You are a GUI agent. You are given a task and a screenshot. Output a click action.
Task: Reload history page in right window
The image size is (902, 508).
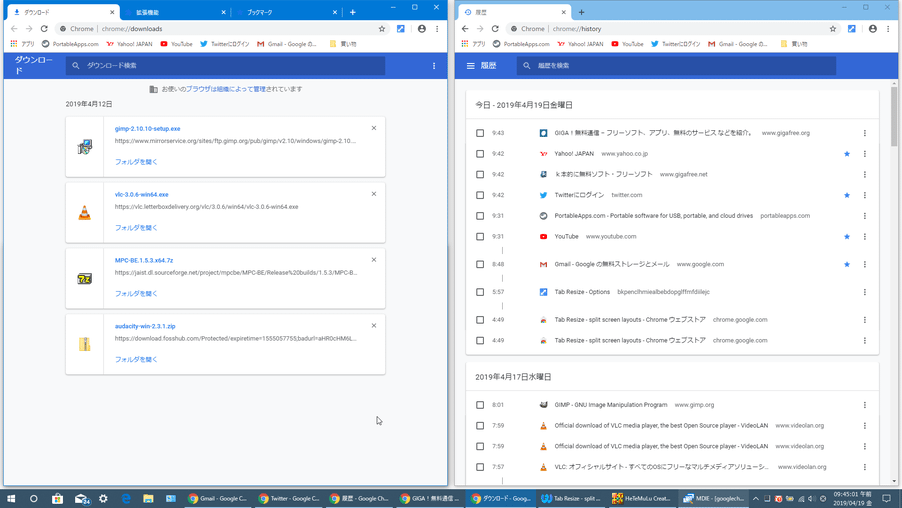(495, 29)
